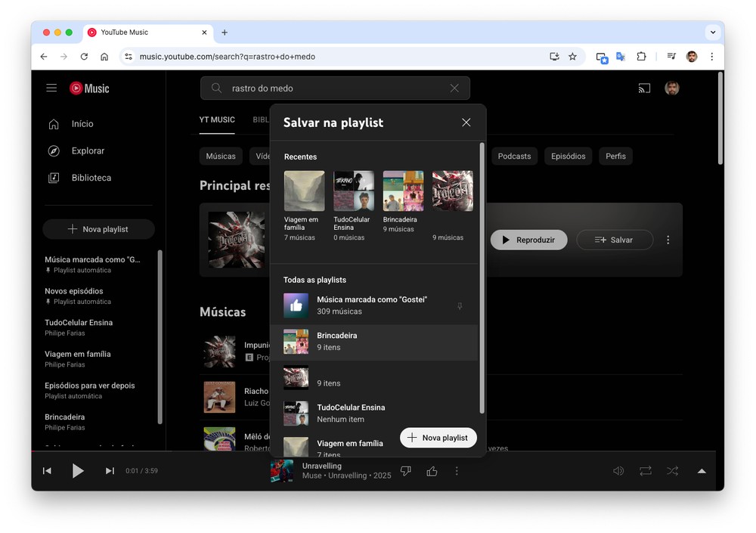
Task: Open more options for top result
Action: (668, 240)
